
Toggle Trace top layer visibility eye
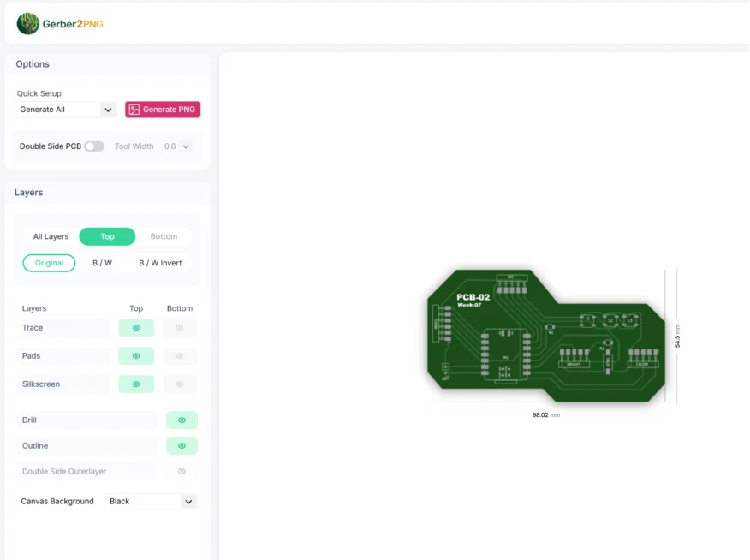point(136,328)
